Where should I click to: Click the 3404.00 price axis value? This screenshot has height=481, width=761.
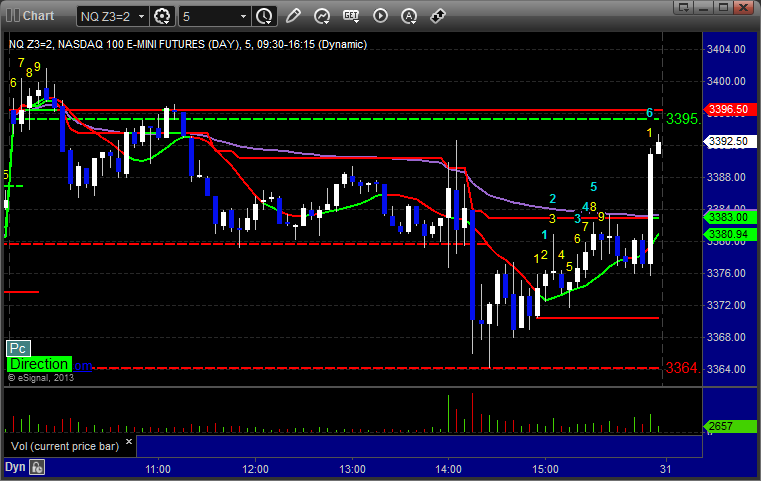click(726, 49)
